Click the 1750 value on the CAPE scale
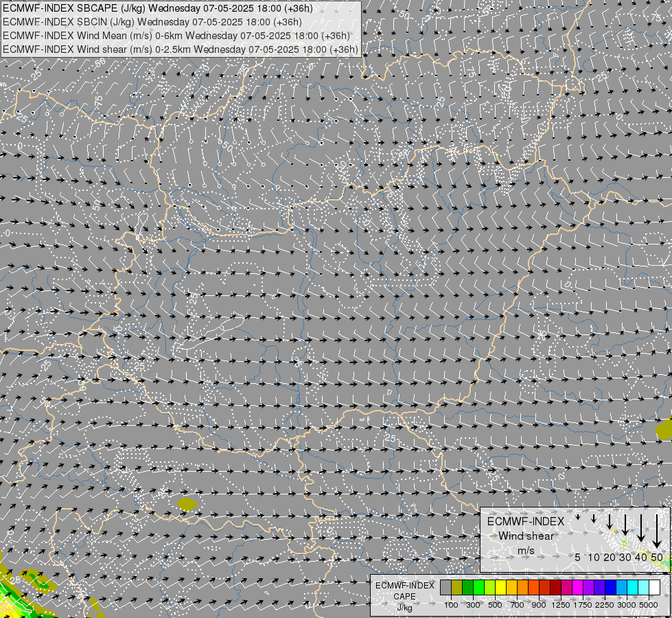This screenshot has height=618, width=672. [x=583, y=605]
